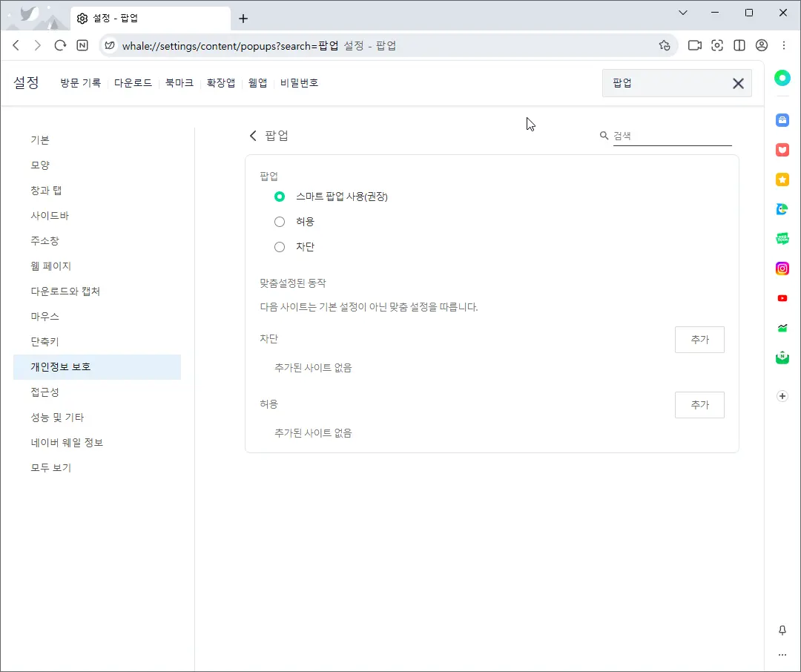Click the lens capture icon in toolbar
Screen dimensions: 801x672
[716, 45]
